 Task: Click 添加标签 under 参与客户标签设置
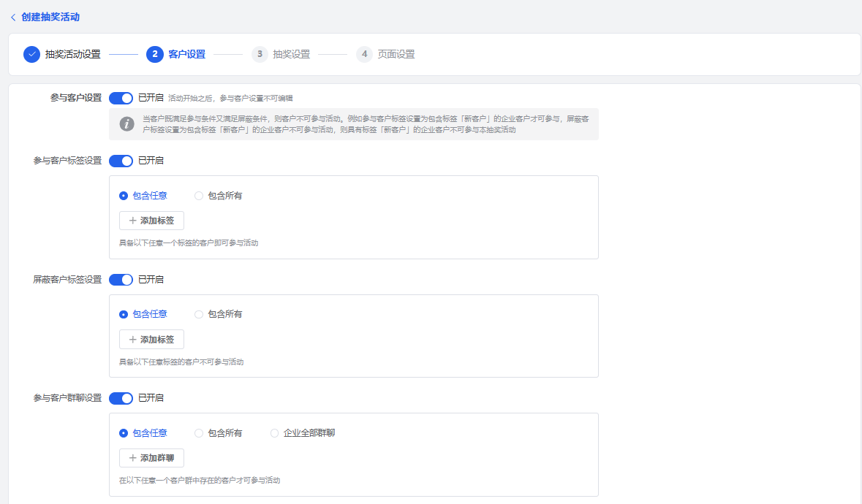pos(152,221)
